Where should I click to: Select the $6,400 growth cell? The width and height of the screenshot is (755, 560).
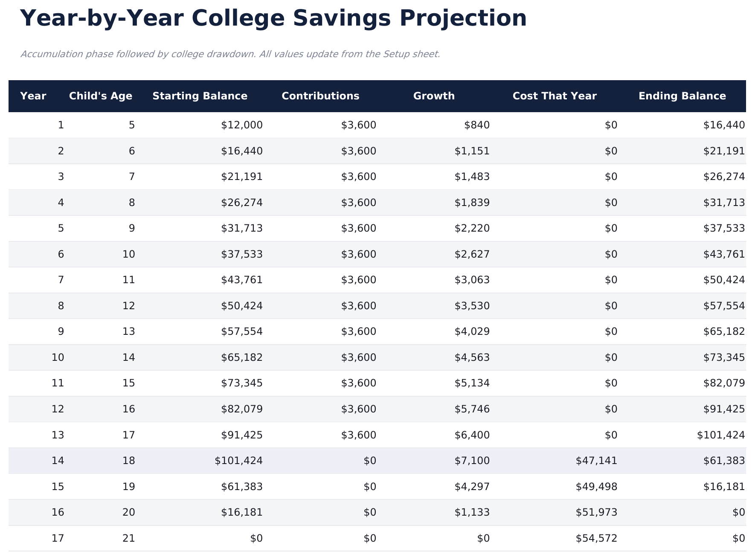point(472,435)
